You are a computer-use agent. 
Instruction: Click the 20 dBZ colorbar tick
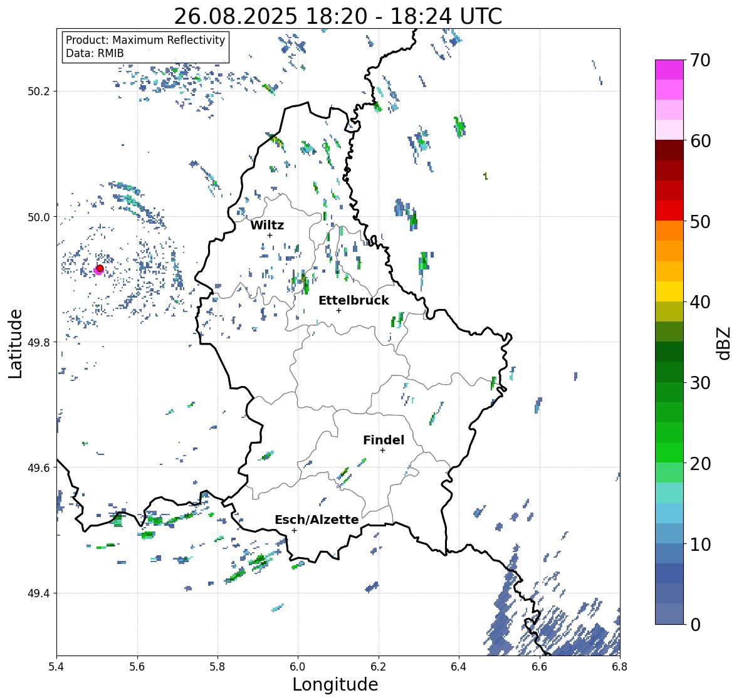[x=700, y=464]
